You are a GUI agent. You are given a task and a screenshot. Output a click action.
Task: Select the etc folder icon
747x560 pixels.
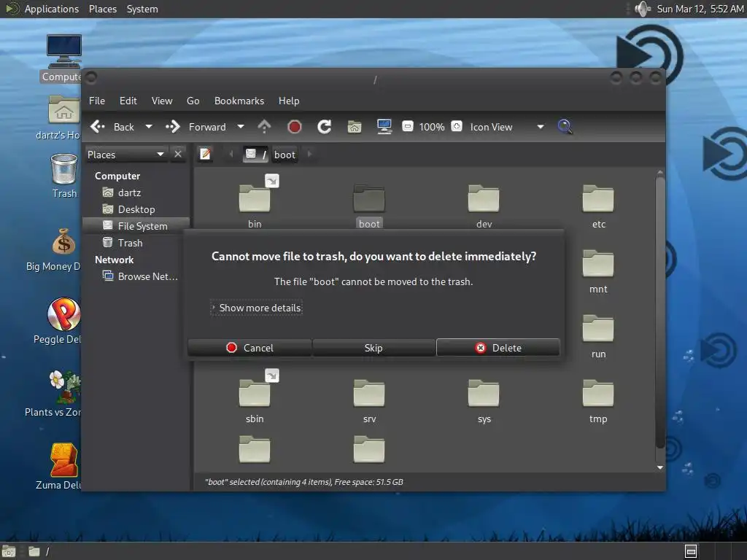[x=598, y=198]
